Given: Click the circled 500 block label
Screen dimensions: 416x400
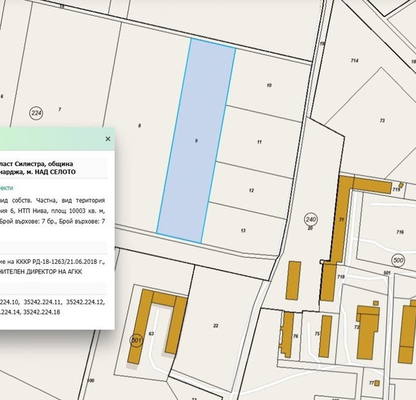Looking at the screenshot, I should point(398,260).
